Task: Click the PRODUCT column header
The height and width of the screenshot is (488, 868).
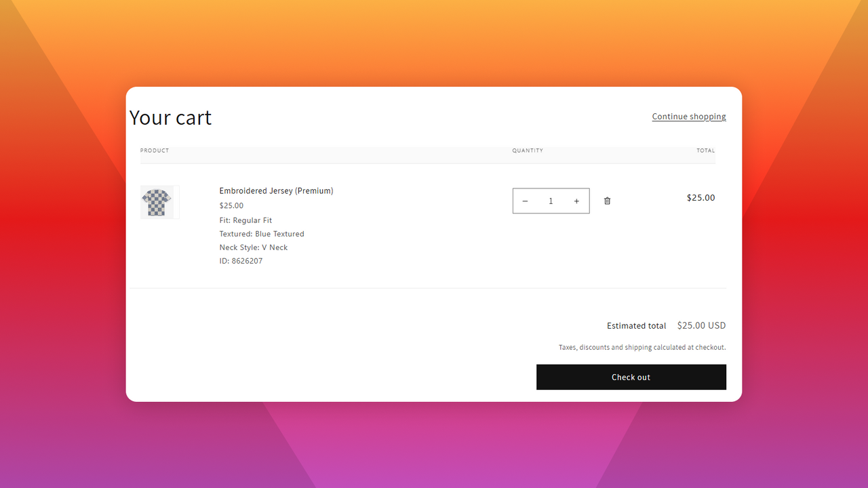Action: coord(155,150)
